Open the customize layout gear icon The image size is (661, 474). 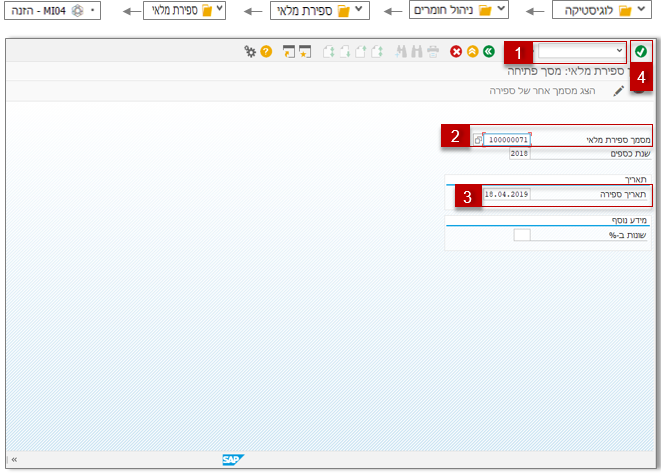[x=250, y=51]
